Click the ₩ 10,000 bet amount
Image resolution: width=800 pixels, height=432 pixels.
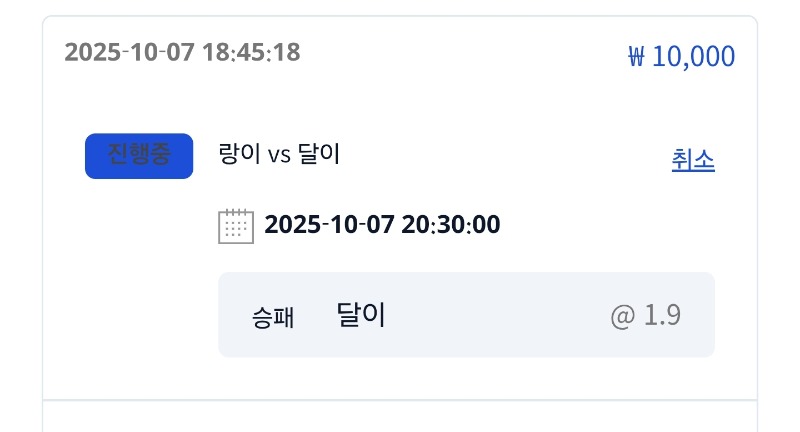tap(681, 56)
